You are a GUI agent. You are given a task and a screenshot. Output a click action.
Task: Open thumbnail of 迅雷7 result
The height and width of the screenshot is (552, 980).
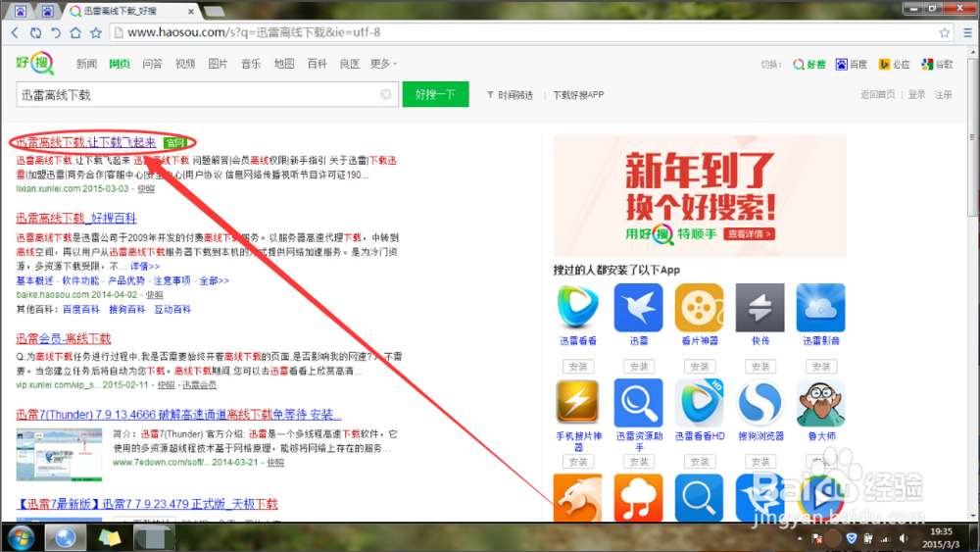(x=60, y=455)
